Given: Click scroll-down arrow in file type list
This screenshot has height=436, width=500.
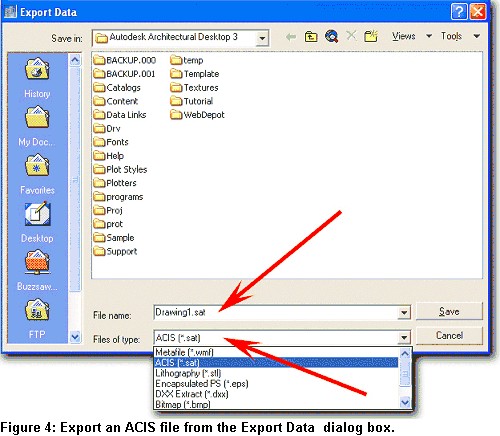Looking at the screenshot, I should pos(405,403).
